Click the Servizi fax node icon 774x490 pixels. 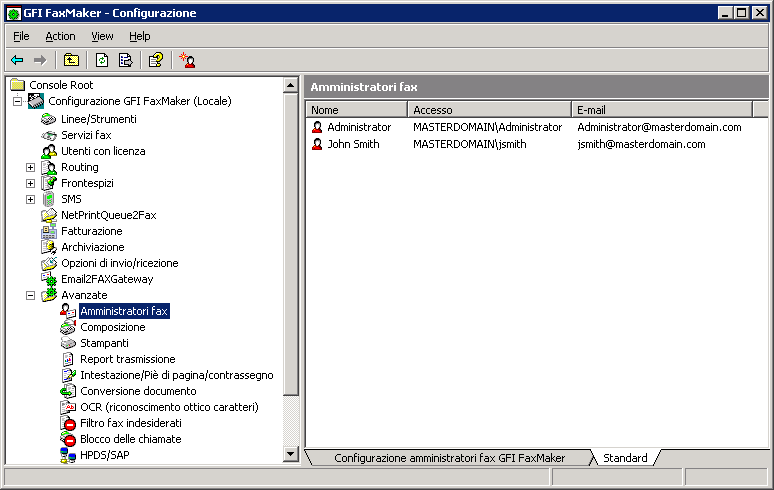coord(48,135)
